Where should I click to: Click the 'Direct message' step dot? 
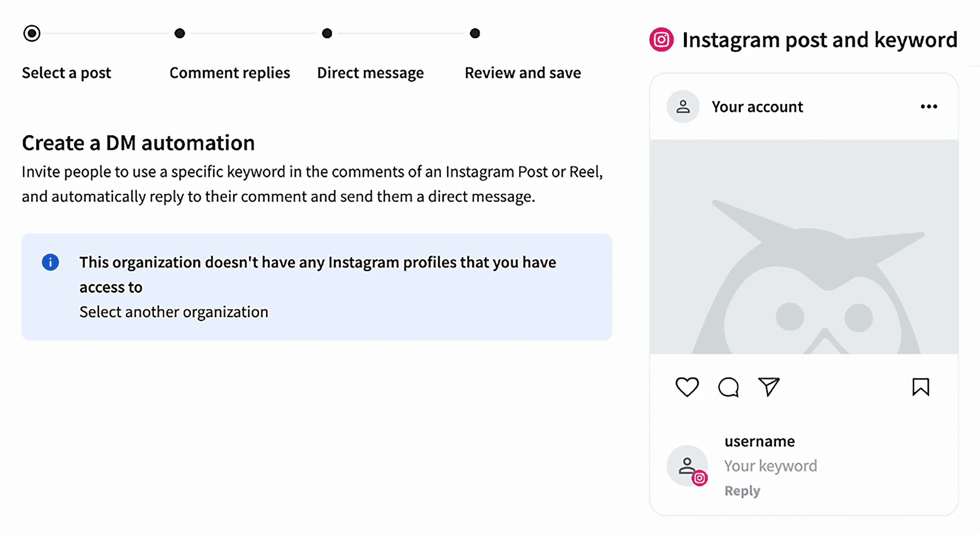(x=327, y=33)
